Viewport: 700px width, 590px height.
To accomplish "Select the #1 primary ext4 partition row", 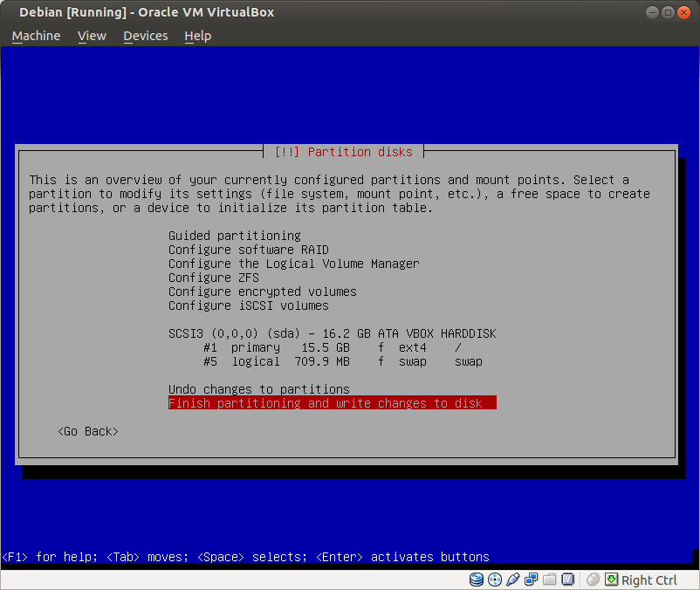I will point(332,347).
